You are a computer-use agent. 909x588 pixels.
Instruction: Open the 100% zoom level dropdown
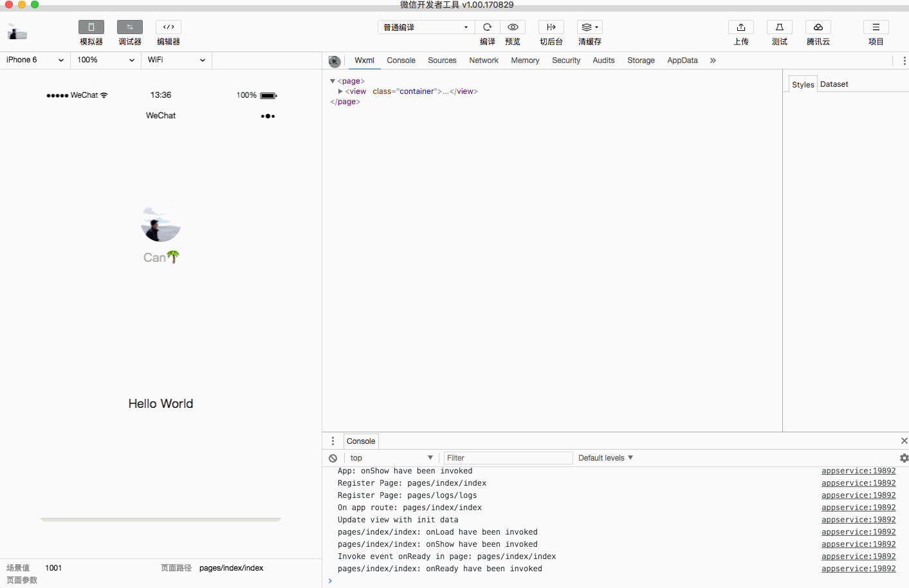106,60
